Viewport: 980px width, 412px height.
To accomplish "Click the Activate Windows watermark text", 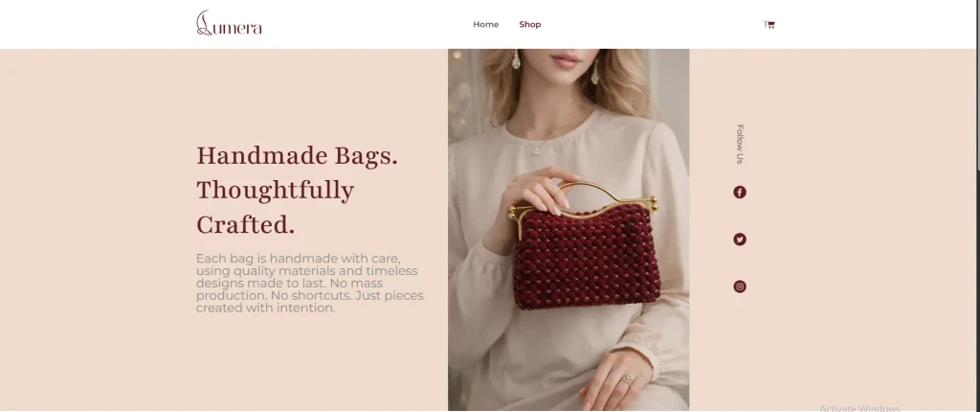I will click(859, 408).
